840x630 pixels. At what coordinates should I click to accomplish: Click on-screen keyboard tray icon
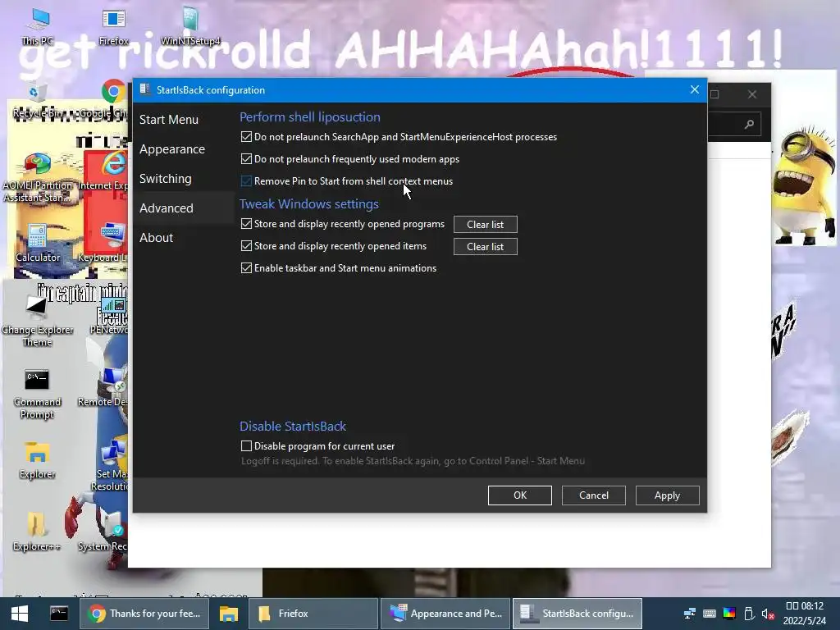pyautogui.click(x=710, y=614)
